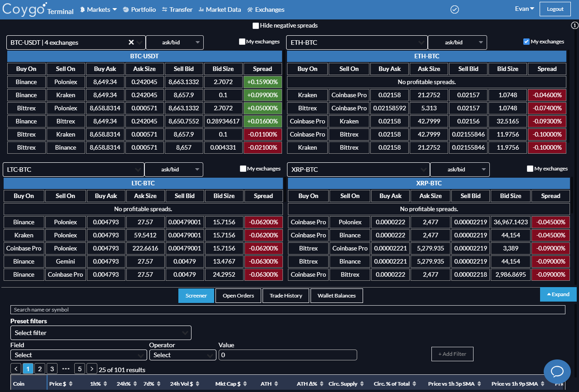Sort by ATH column arrows
Viewport: 579px width, 392px height.
[x=277, y=384]
